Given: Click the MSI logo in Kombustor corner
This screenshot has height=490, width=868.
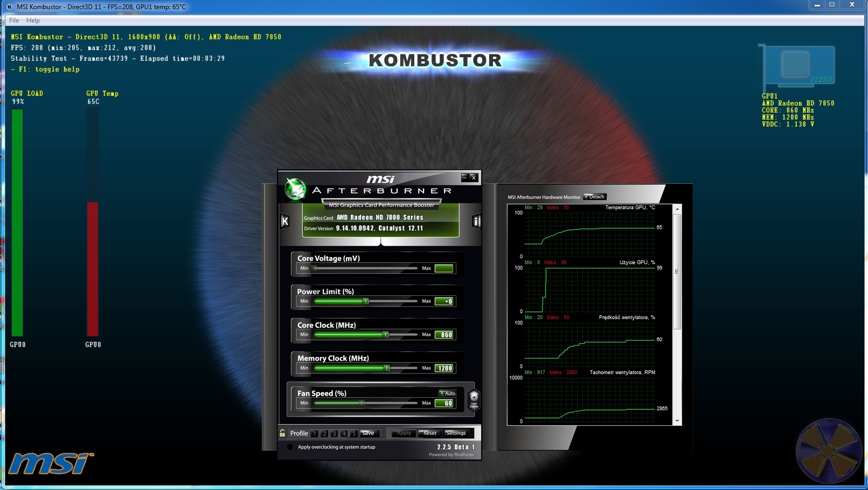Looking at the screenshot, I should [51, 464].
